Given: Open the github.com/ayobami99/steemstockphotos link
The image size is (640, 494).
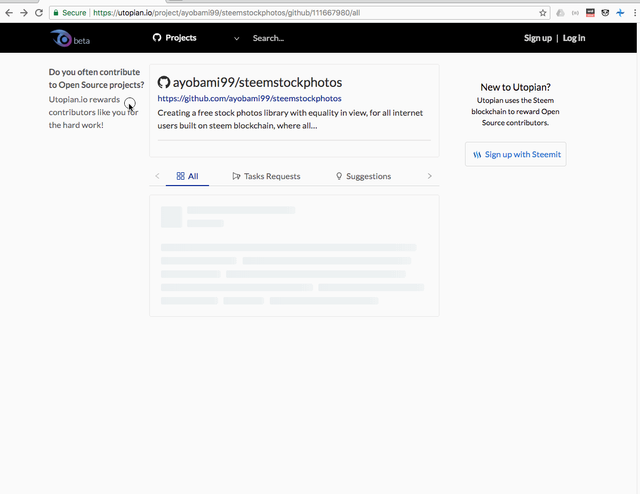Looking at the screenshot, I should (249, 98).
